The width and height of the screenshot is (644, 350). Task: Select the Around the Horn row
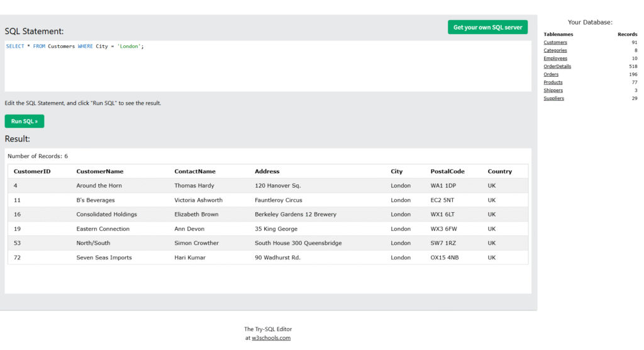click(x=99, y=186)
